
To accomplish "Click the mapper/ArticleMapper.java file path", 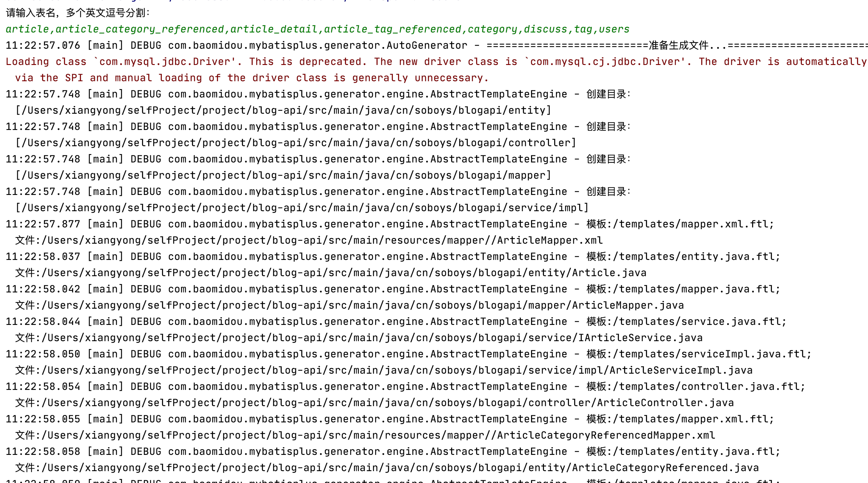I will [349, 305].
